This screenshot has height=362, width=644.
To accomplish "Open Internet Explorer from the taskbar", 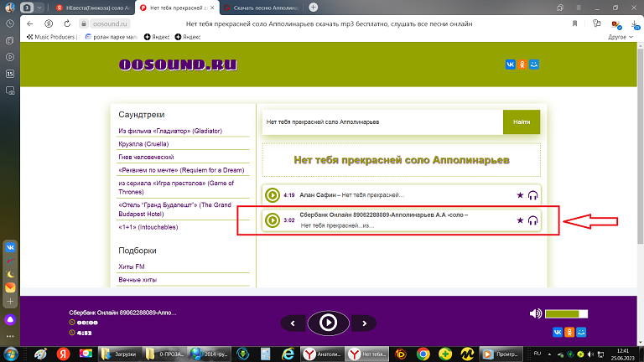I will click(288, 354).
